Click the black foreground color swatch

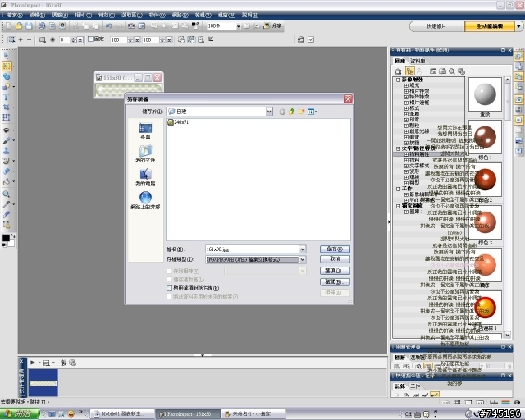(6, 238)
